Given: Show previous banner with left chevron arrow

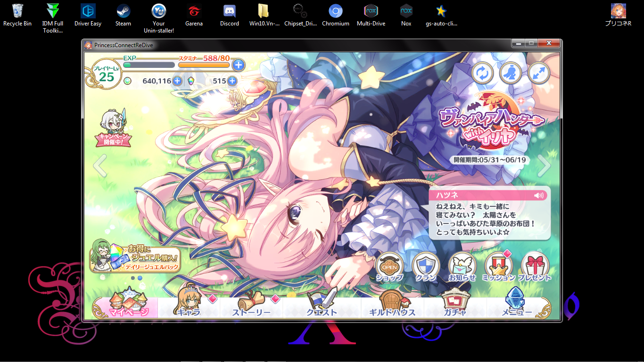Looking at the screenshot, I should pos(99,166).
